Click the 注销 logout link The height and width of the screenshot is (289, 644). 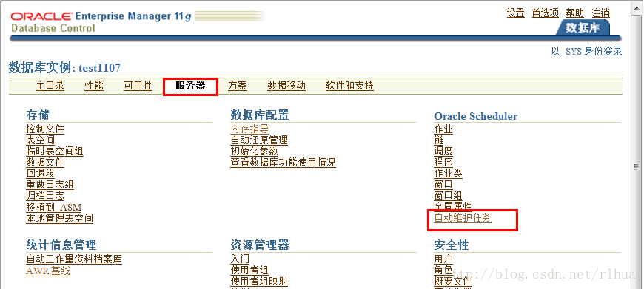pos(600,13)
